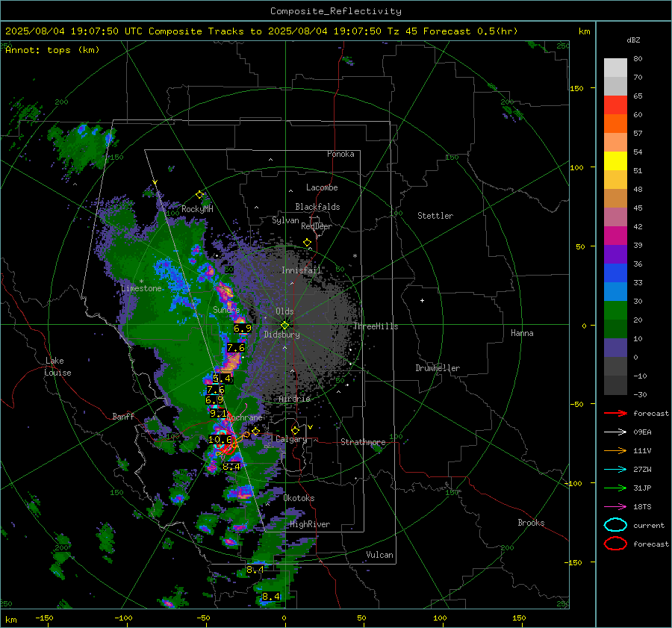Click the RedDeer city label
The width and height of the screenshot is (672, 628).
[x=317, y=226]
